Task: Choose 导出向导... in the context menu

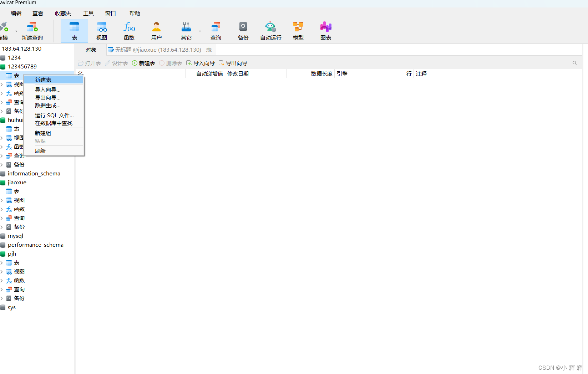Action: tap(54, 98)
